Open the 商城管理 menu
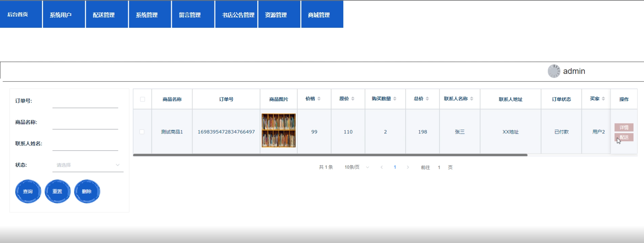Image resolution: width=644 pixels, height=243 pixels. click(322, 14)
